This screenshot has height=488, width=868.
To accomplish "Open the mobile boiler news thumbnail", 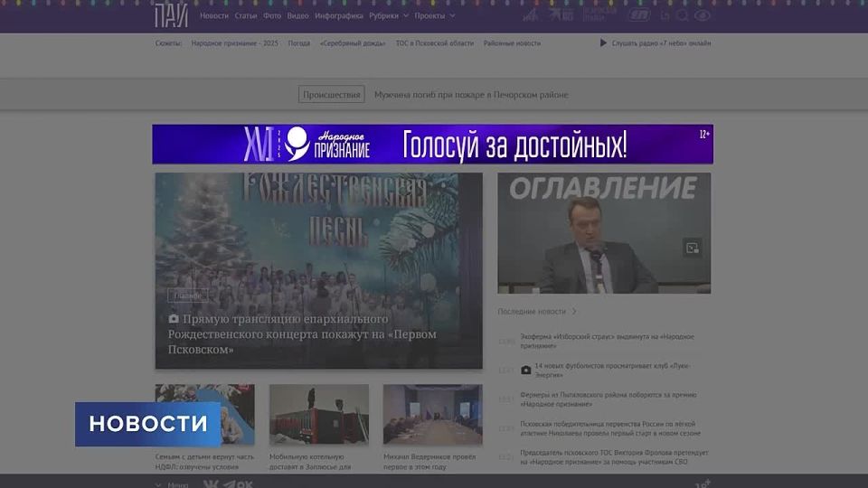I will click(319, 415).
